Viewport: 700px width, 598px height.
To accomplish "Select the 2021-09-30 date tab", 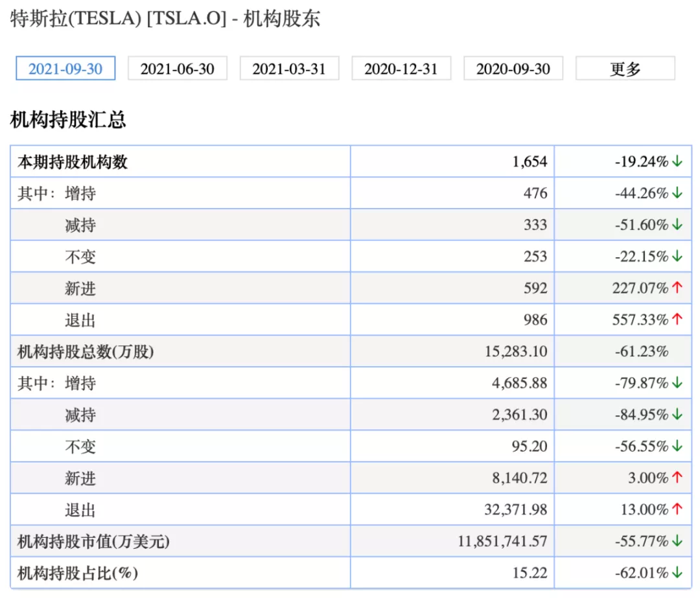I will point(65,69).
